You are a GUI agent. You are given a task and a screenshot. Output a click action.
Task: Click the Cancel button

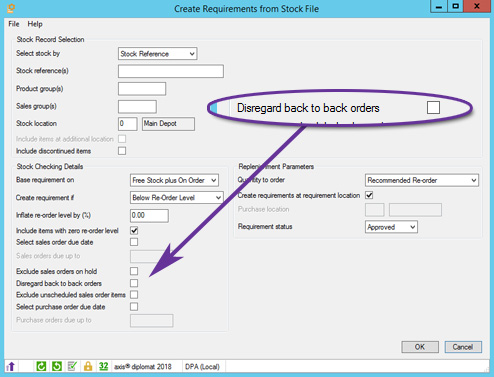point(463,347)
